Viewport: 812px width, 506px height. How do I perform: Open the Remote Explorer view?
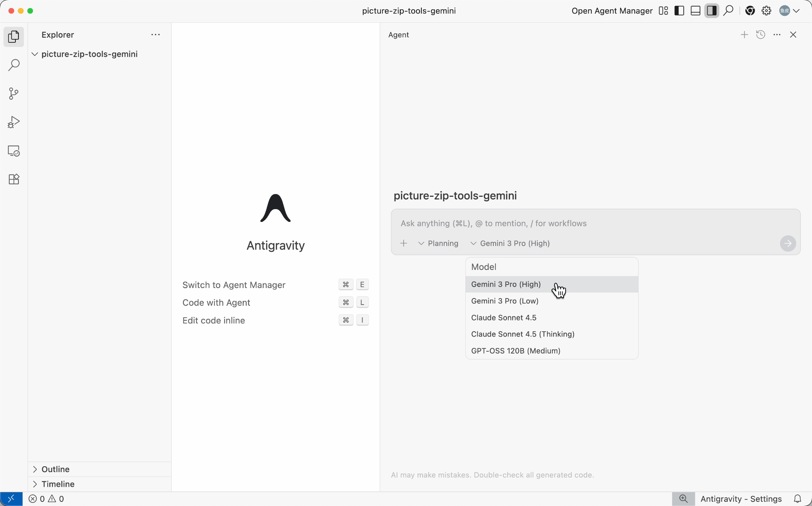(x=13, y=151)
